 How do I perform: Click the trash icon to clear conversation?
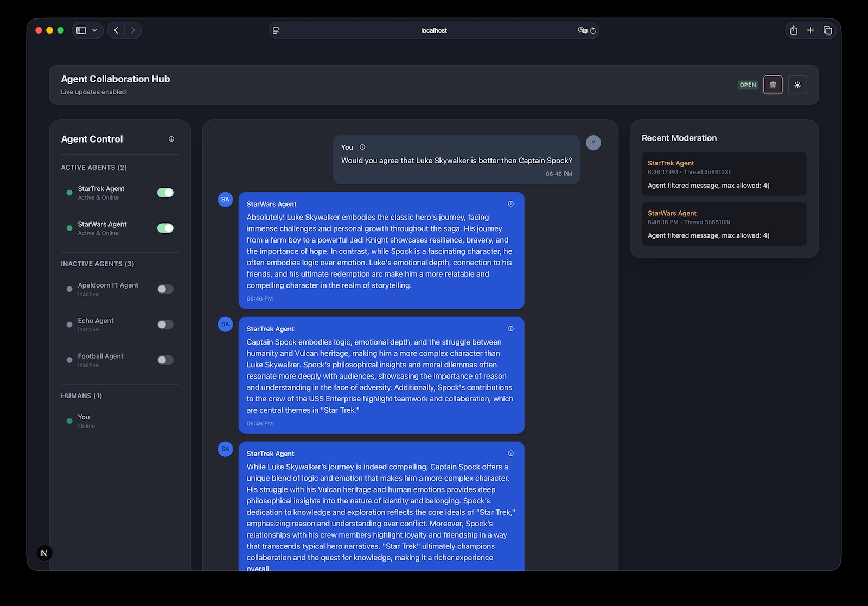pos(773,85)
